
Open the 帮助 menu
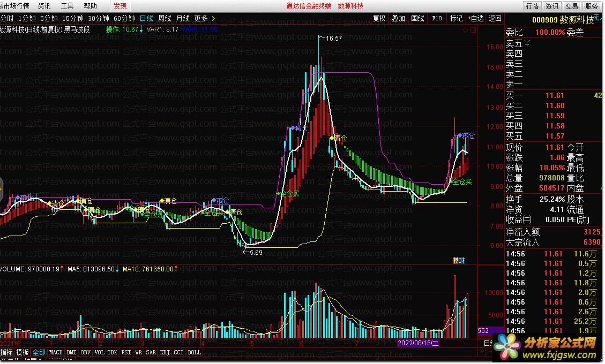[x=90, y=6]
